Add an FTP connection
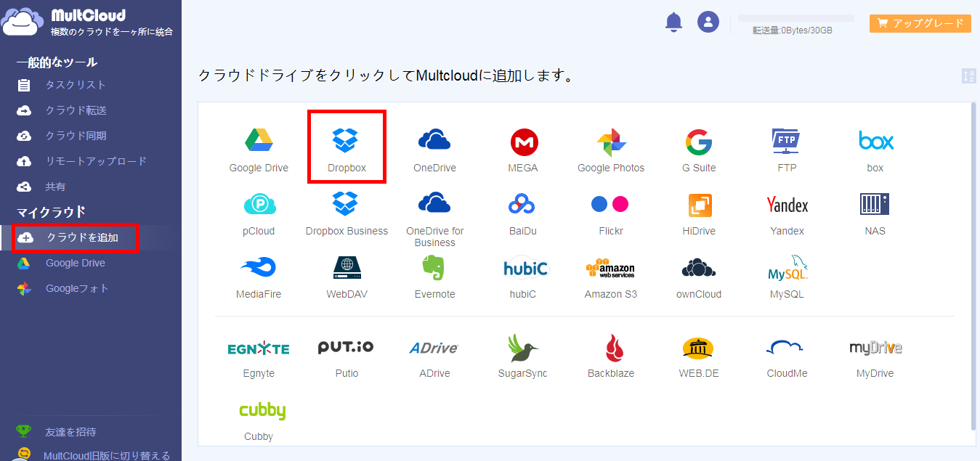Viewport: 980px width, 461px height. tap(787, 150)
